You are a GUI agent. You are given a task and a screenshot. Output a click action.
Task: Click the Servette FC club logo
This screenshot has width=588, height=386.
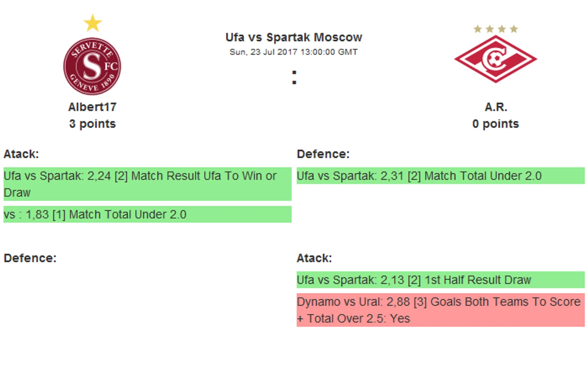pyautogui.click(x=92, y=66)
